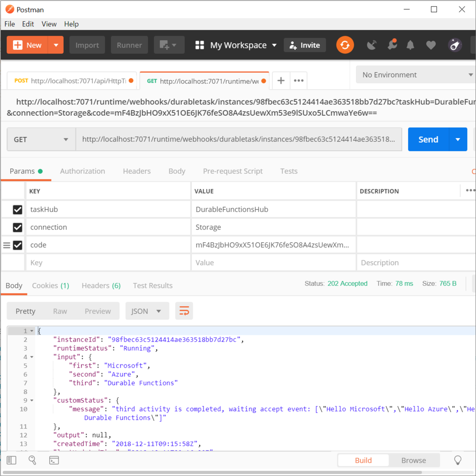This screenshot has width=476, height=476.
Task: Open tab options three dots menu
Action: 299,80
